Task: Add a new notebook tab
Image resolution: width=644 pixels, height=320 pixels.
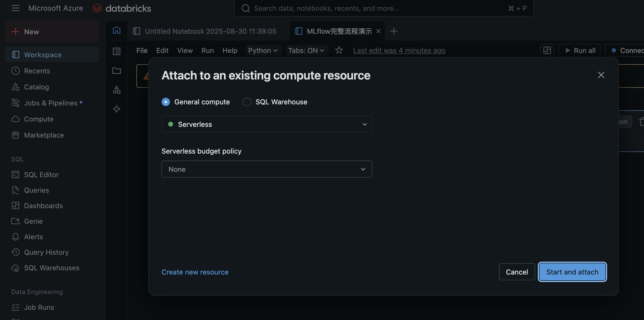Action: click(x=394, y=31)
